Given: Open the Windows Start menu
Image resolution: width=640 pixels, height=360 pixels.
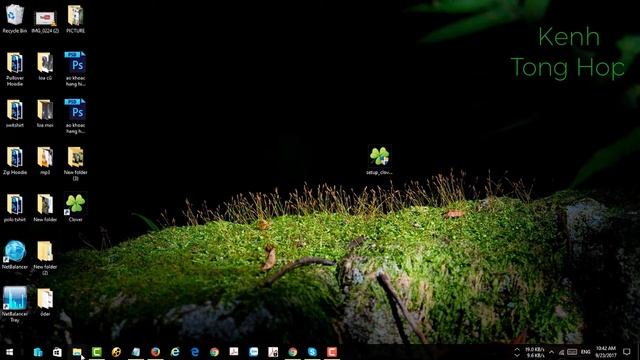Looking at the screenshot, I should [10, 352].
